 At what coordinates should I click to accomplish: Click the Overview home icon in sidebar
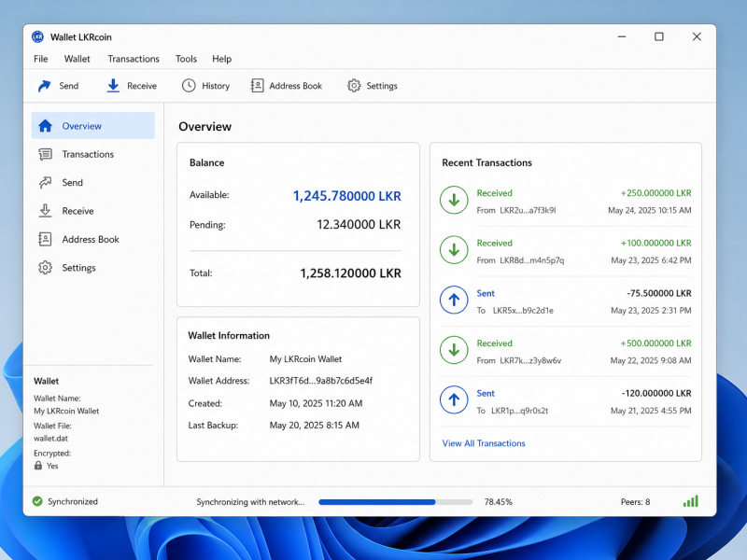click(45, 126)
